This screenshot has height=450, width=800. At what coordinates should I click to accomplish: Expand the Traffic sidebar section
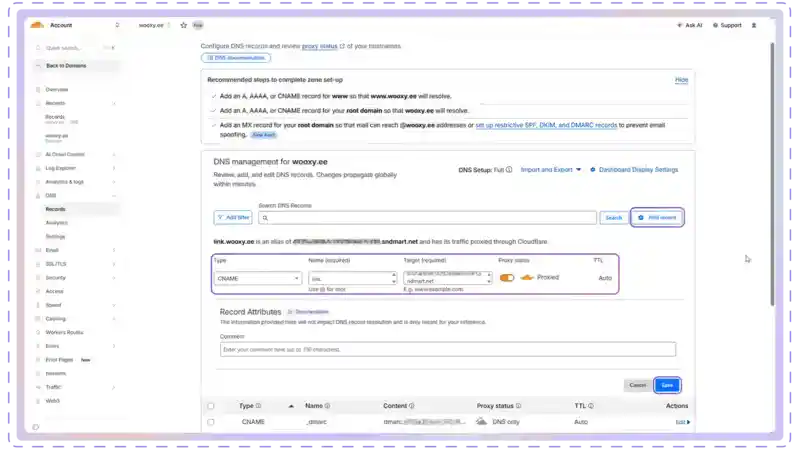(114, 387)
